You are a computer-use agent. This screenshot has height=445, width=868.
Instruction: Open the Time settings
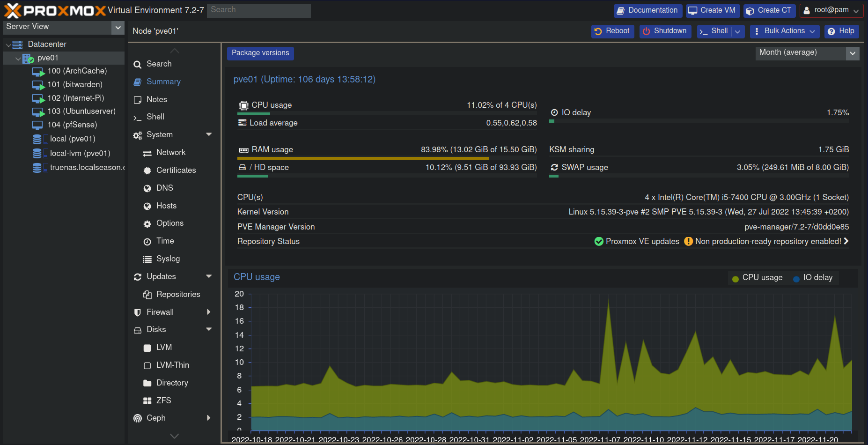pos(165,241)
